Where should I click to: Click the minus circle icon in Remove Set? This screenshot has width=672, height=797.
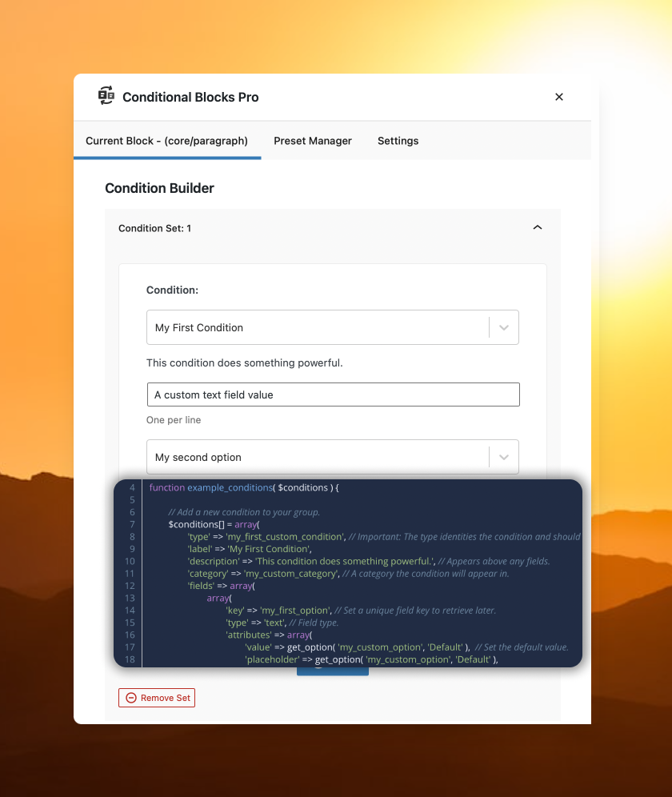[131, 698]
